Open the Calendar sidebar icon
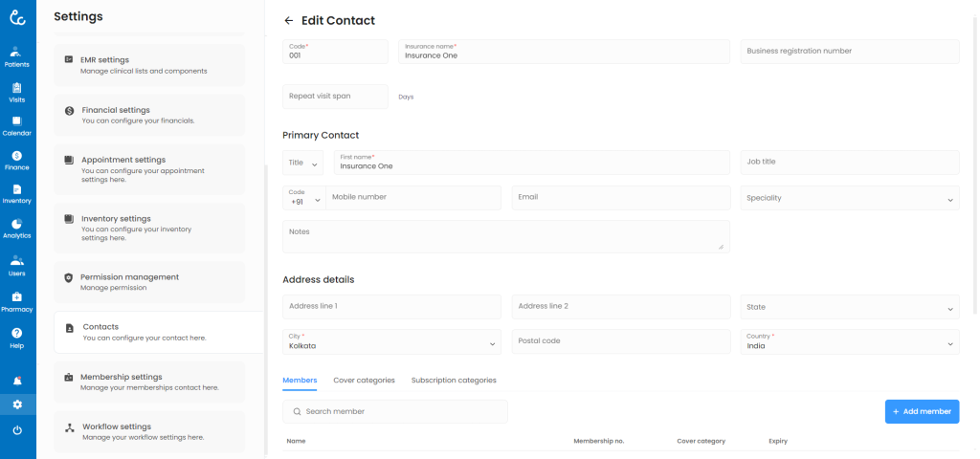 [17, 125]
